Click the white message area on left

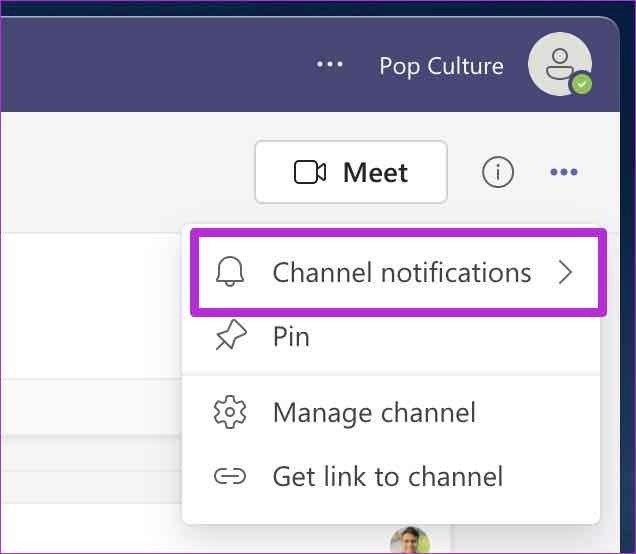tap(91, 306)
